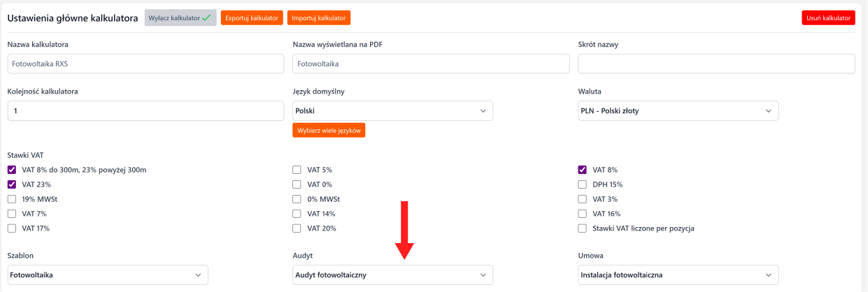The image size is (868, 292).
Task: Click the Nazwa kalkulatora input field
Action: point(145,64)
